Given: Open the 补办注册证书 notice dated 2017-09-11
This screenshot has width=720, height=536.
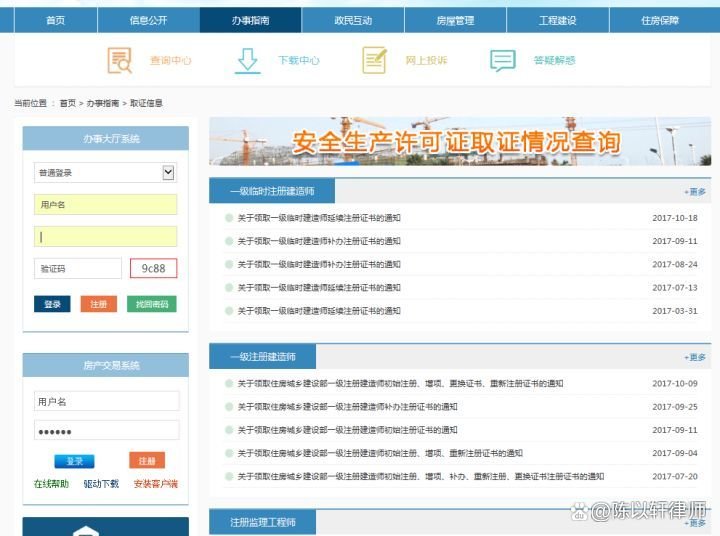Looking at the screenshot, I should pos(319,241).
